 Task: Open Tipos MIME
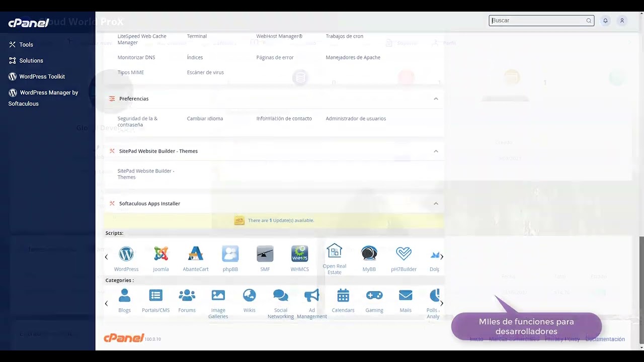coord(131,72)
